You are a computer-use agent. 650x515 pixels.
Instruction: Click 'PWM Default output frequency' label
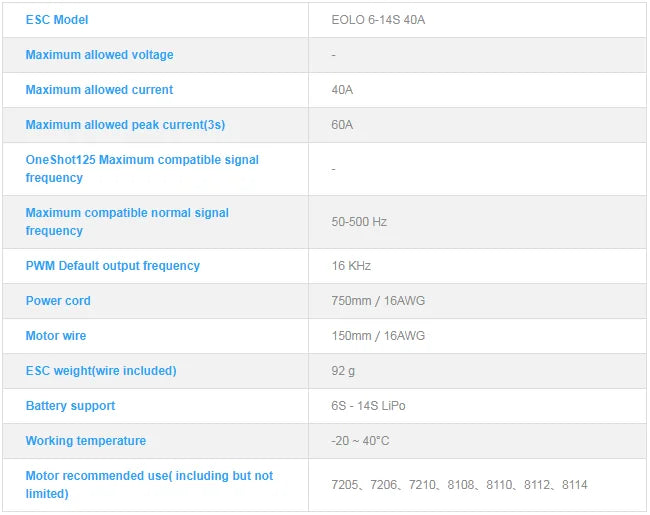112,266
